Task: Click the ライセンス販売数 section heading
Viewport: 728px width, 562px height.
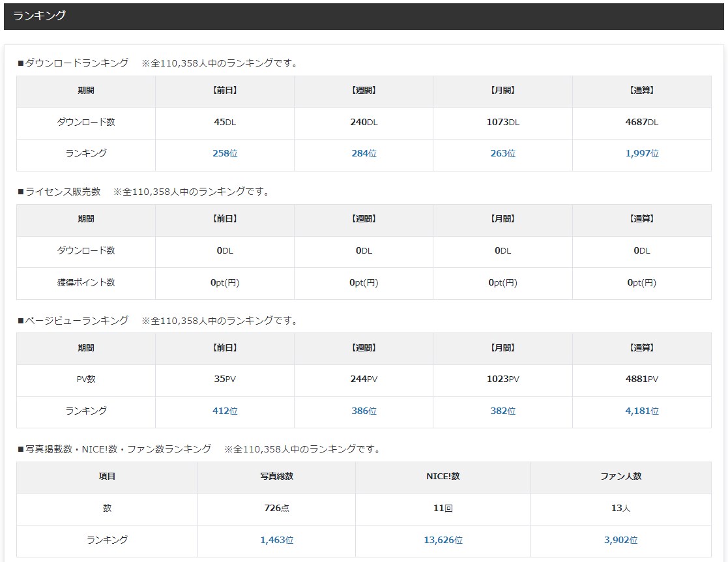Action: click(x=63, y=192)
